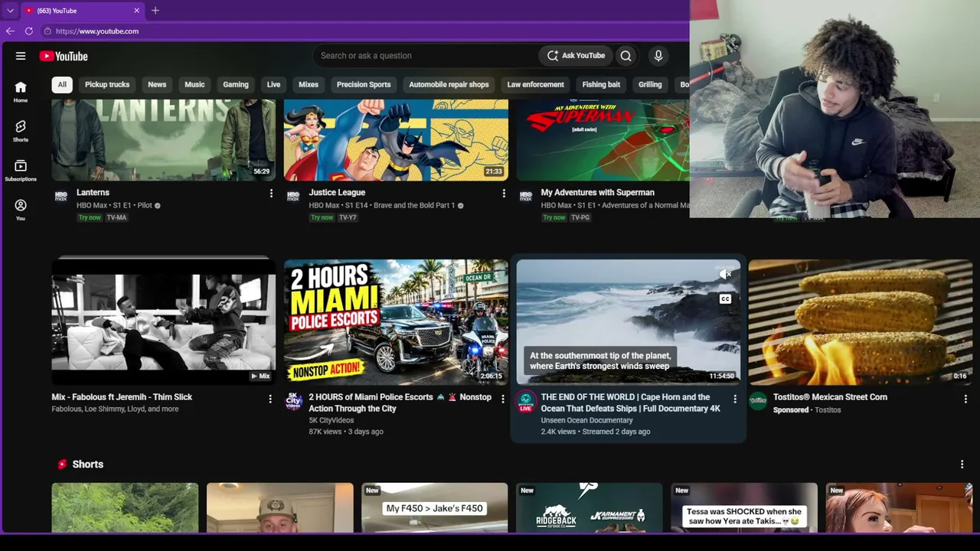This screenshot has height=551, width=980.
Task: Open more options for Justice League
Action: tap(503, 194)
